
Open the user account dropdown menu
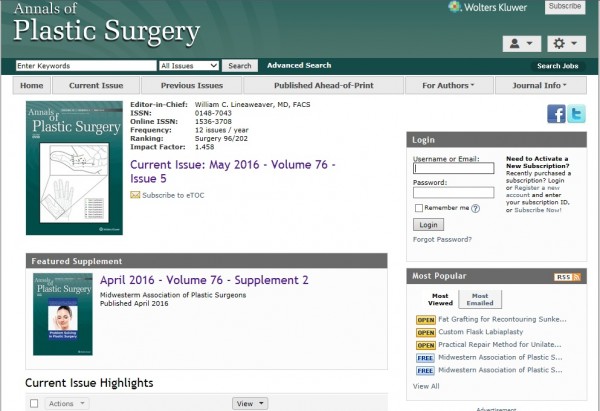[522, 44]
